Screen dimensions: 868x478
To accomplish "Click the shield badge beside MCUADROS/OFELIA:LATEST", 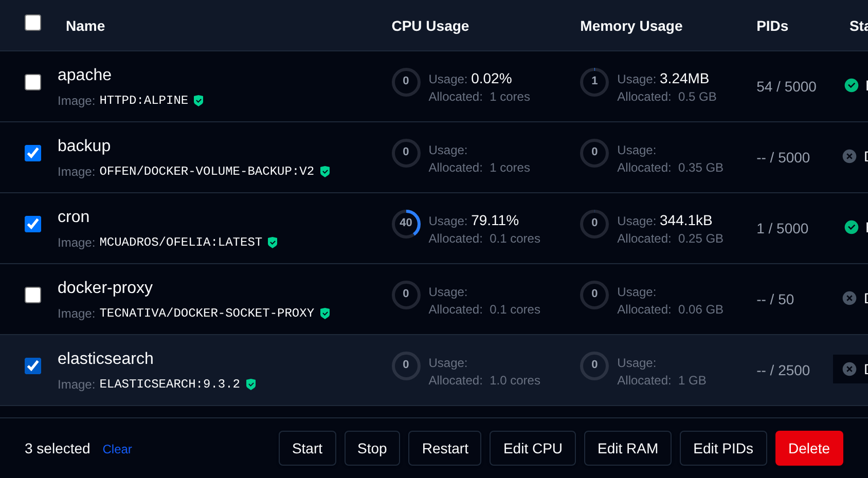I will click(x=273, y=243).
